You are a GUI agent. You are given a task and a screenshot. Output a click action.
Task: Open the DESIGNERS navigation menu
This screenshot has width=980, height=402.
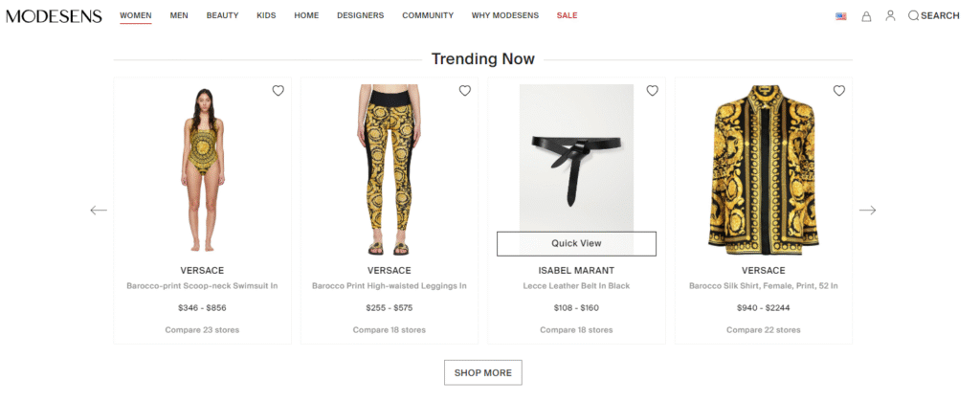[361, 15]
